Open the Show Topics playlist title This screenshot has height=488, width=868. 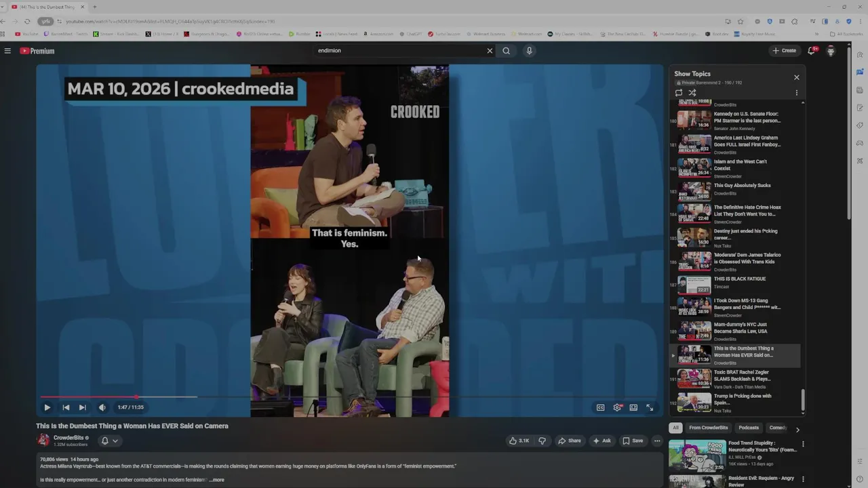pyautogui.click(x=692, y=74)
